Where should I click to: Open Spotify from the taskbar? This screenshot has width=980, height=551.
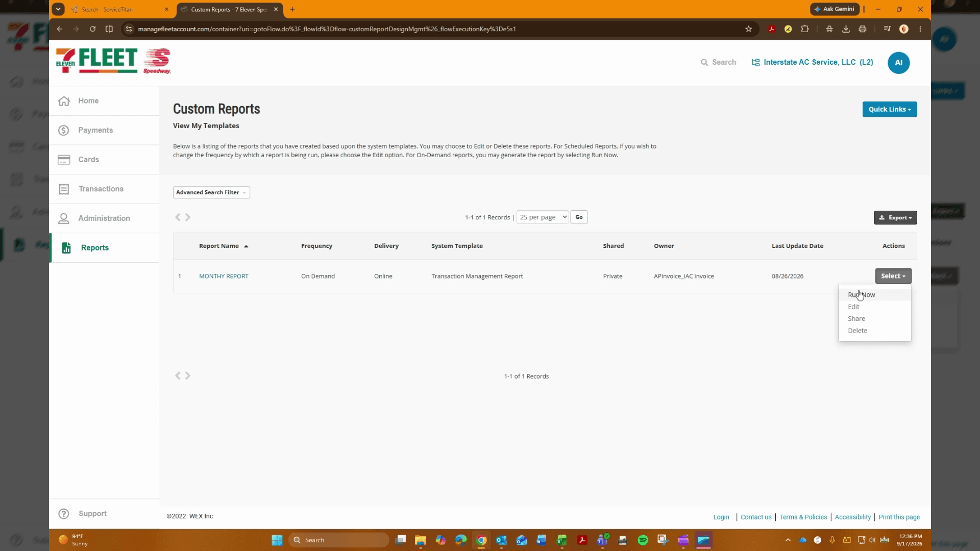(x=643, y=540)
